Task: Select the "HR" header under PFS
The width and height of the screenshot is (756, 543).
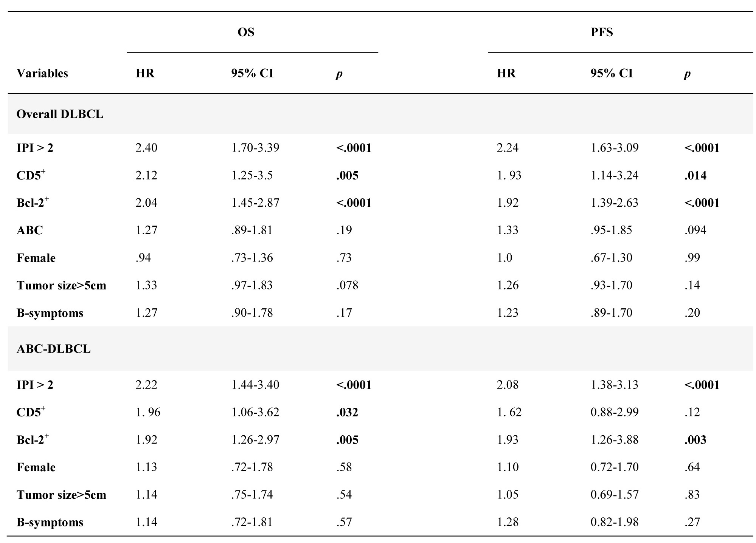Action: [x=506, y=73]
